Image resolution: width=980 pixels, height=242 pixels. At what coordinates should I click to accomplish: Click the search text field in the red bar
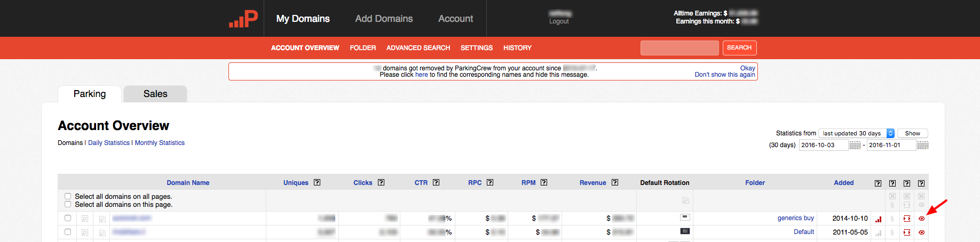click(x=679, y=48)
